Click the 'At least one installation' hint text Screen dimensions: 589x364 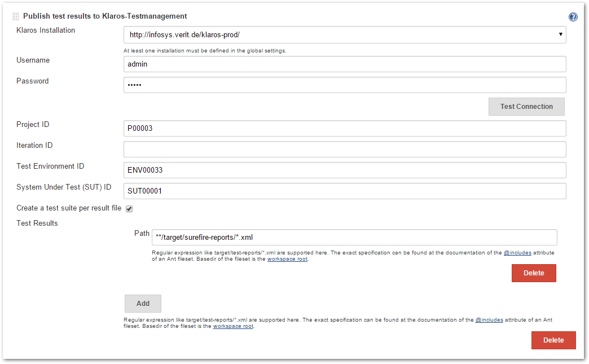[x=205, y=51]
